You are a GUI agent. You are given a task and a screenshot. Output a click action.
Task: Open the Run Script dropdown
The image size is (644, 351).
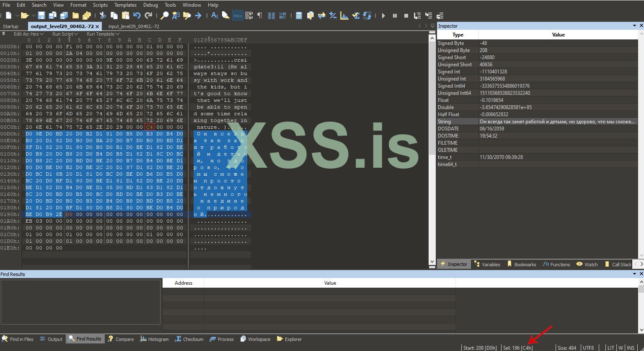(x=65, y=34)
